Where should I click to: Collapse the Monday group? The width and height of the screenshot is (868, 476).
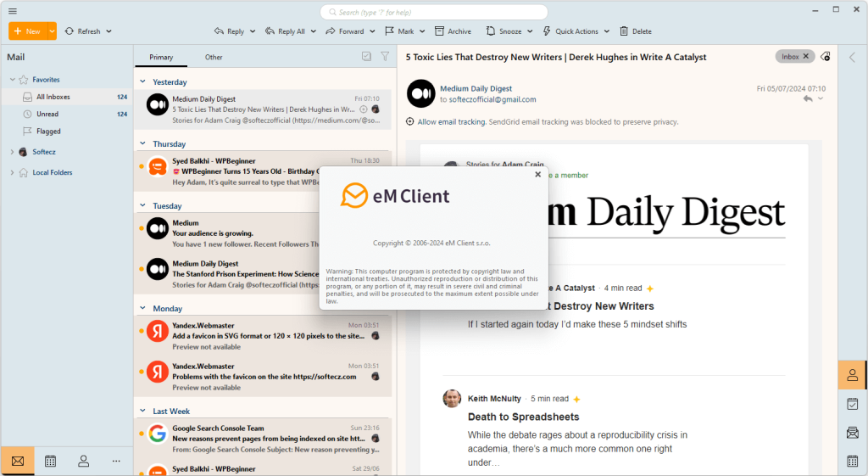click(142, 308)
